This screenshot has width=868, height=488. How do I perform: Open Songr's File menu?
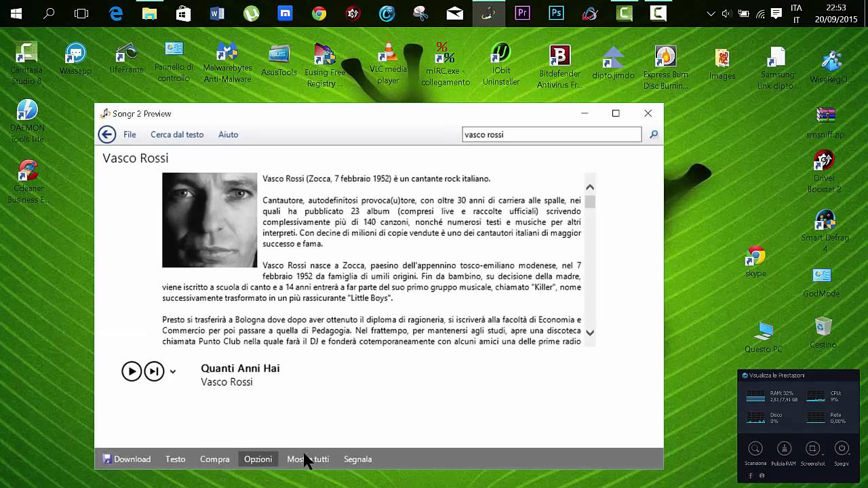tap(130, 134)
